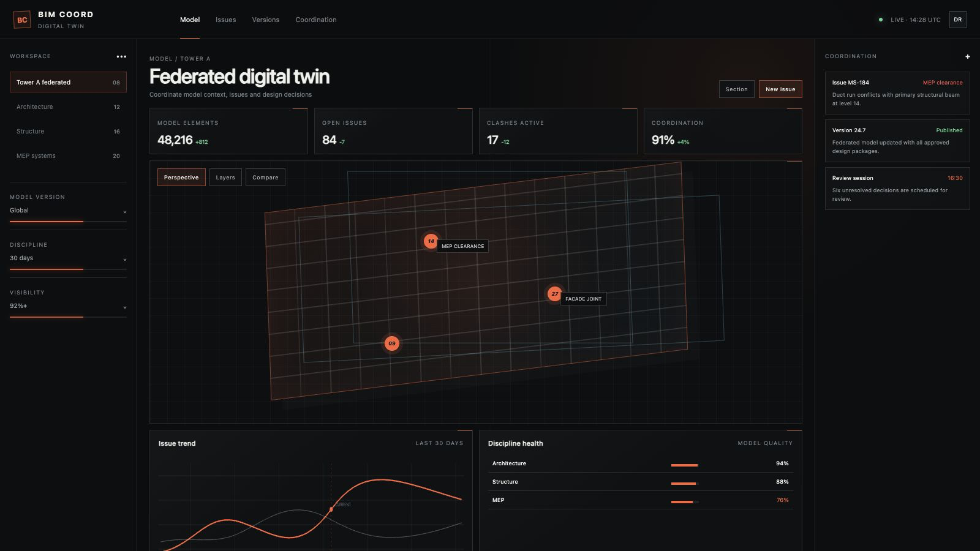This screenshot has width=980, height=551.
Task: Click Open Issues 84 stat card
Action: [x=393, y=131]
